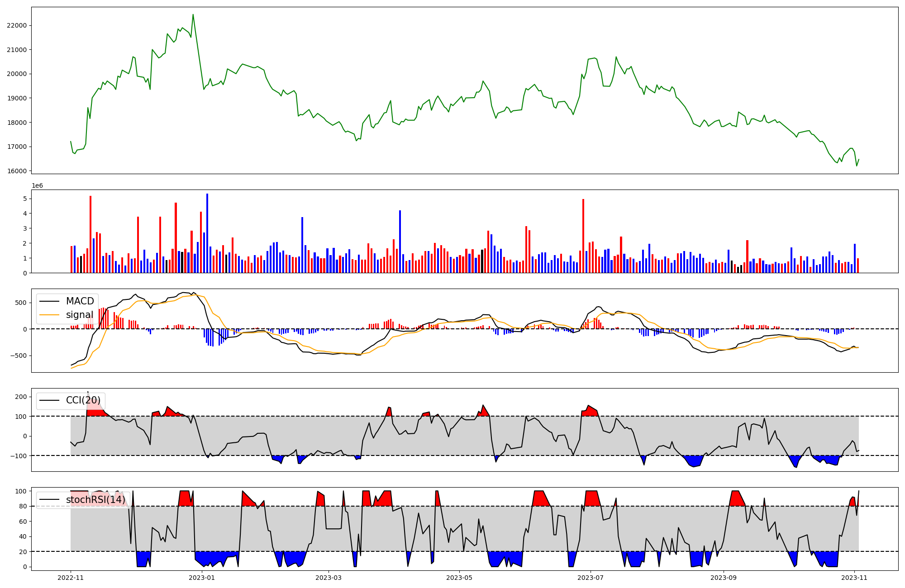This screenshot has height=588, width=905.
Task: Click the orange signal line sample in legend
Action: pyautogui.click(x=50, y=315)
